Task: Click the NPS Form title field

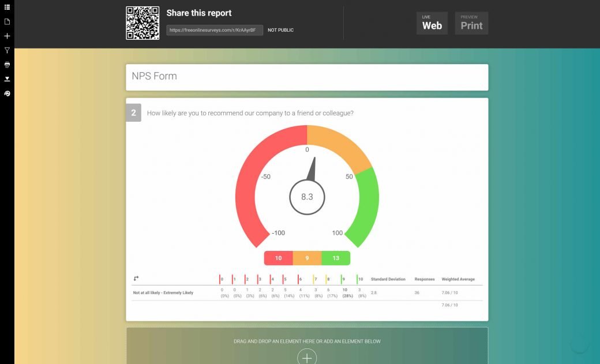Action: [x=306, y=76]
